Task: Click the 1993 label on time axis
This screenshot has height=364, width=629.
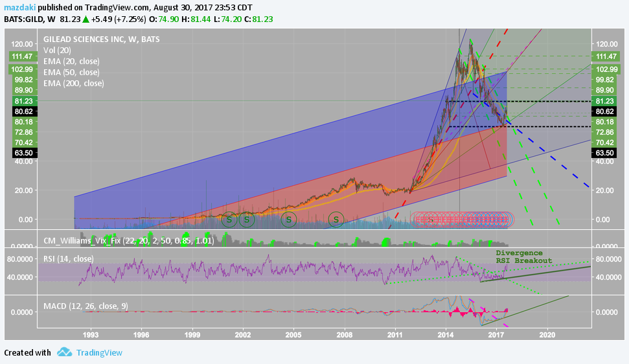Action: [x=91, y=335]
